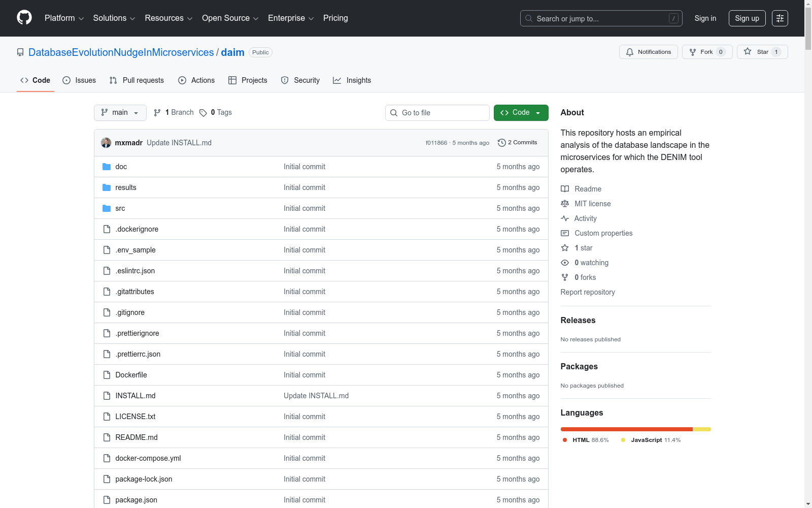
Task: Click the HTML segment of the language bar
Action: pyautogui.click(x=627, y=429)
